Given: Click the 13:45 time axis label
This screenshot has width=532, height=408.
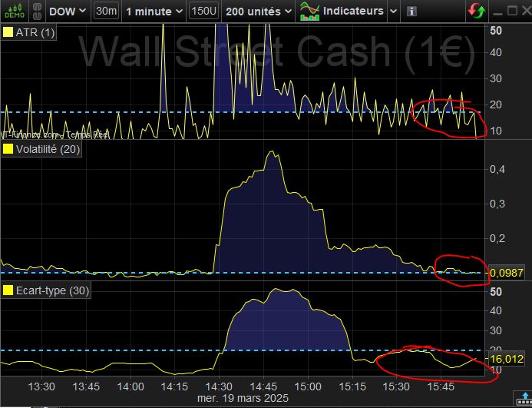Looking at the screenshot, I should pyautogui.click(x=86, y=386).
